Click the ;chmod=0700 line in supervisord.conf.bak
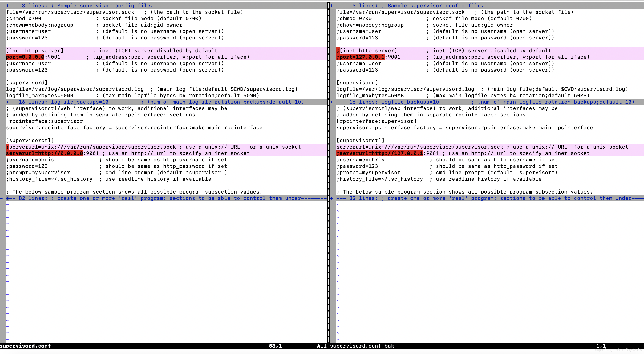This screenshot has height=354, width=644. click(x=434, y=19)
